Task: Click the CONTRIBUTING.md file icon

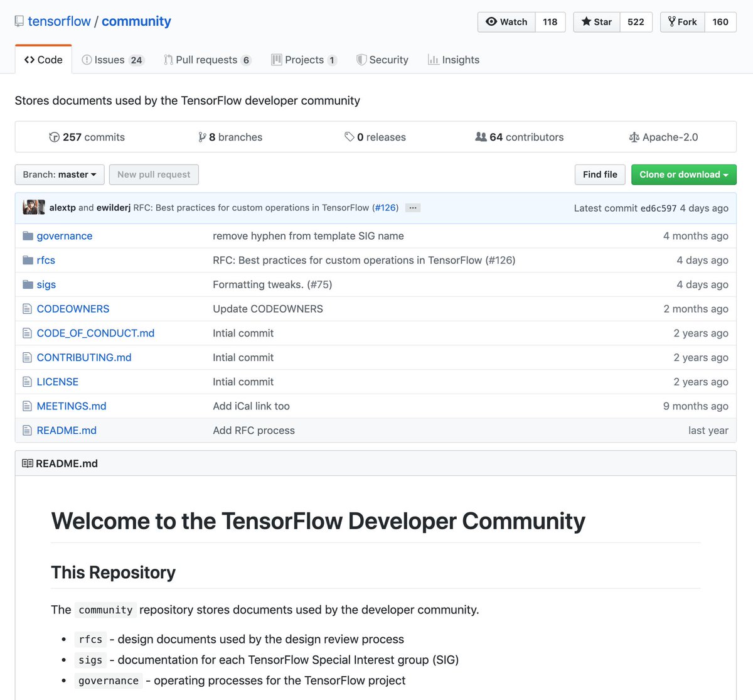Action: [27, 357]
